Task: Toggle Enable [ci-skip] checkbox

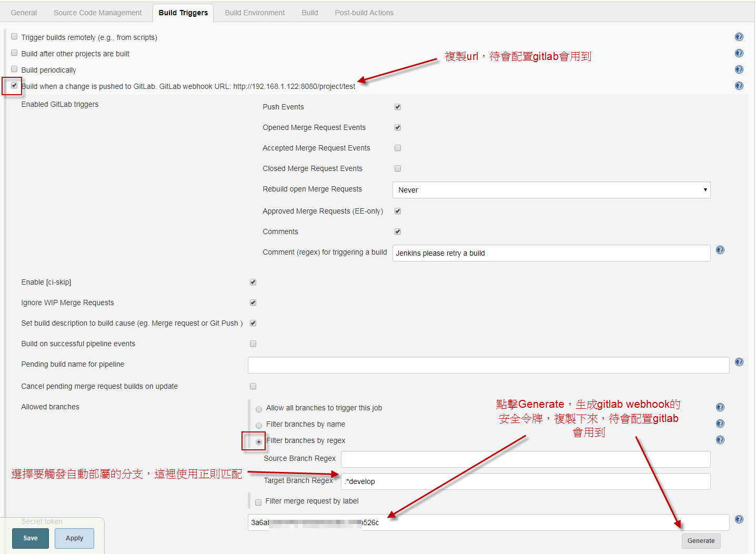Action: (253, 282)
